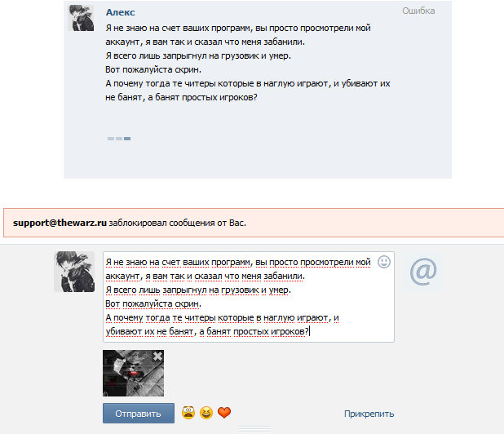Screen dimensions: 504x434
Task: Click the Ошибка status label
Action: coord(418,11)
